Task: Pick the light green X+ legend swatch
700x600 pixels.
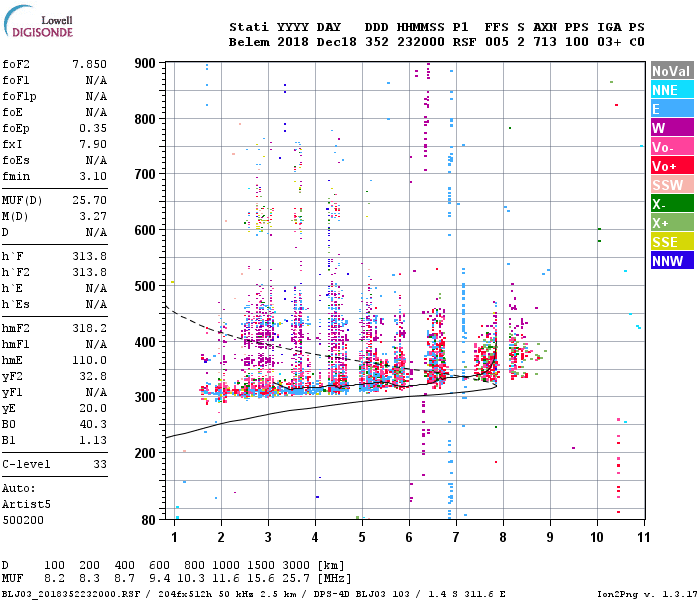Action: [x=672, y=223]
